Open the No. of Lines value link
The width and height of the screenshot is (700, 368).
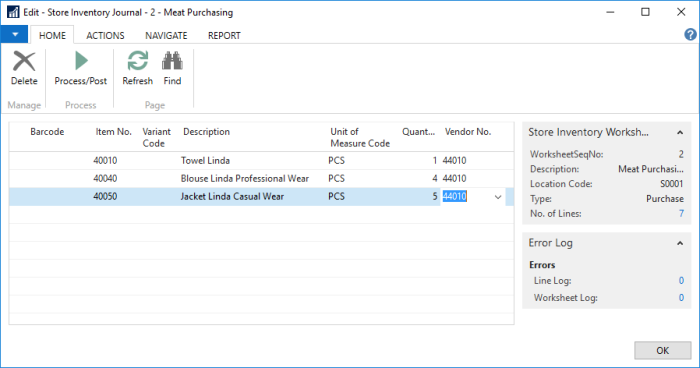(x=681, y=213)
